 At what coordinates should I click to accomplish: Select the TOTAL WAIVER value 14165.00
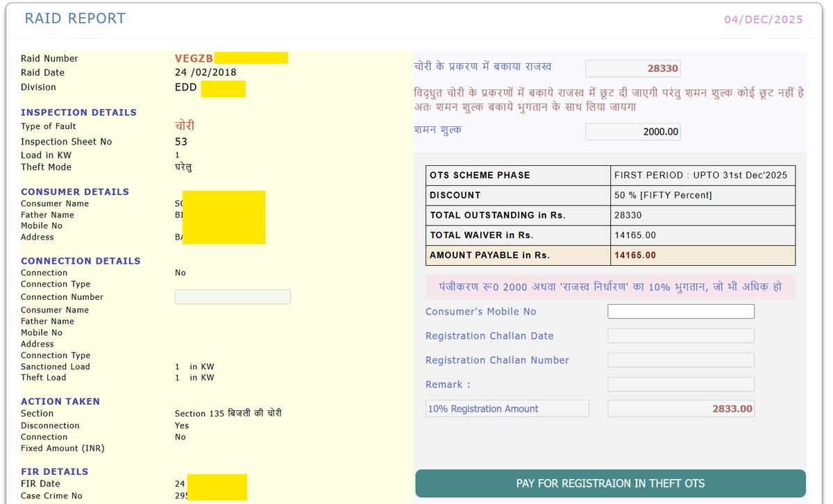[x=702, y=235]
